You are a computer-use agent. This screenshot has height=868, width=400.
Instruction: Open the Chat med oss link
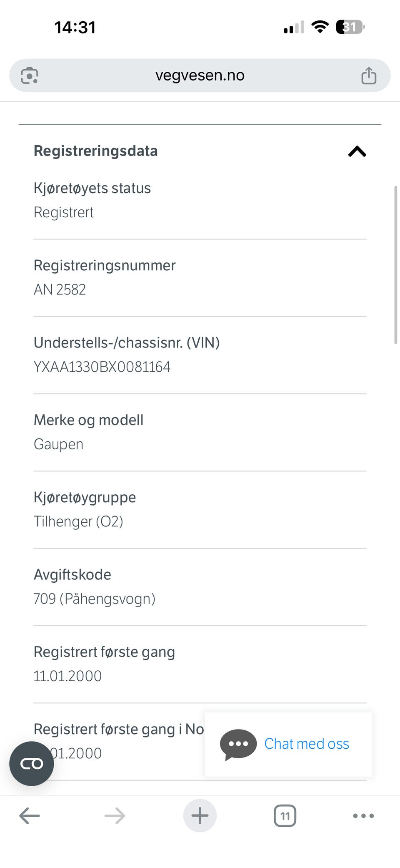click(x=307, y=744)
